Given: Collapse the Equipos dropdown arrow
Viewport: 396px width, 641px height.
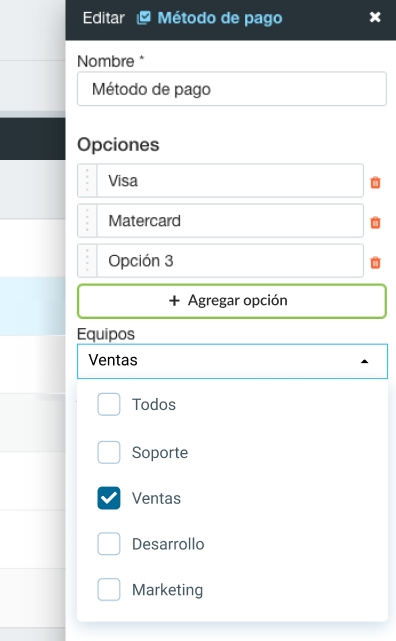Looking at the screenshot, I should 365,361.
